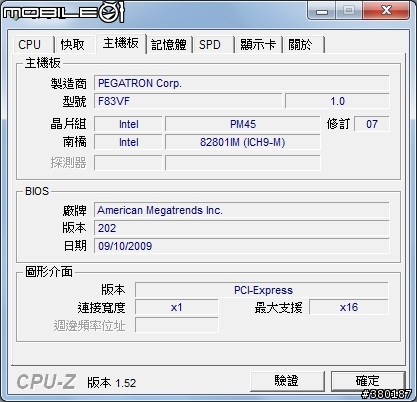The height and width of the screenshot is (402, 417).
Task: Click the 連接寬度 label
Action: tap(102, 307)
